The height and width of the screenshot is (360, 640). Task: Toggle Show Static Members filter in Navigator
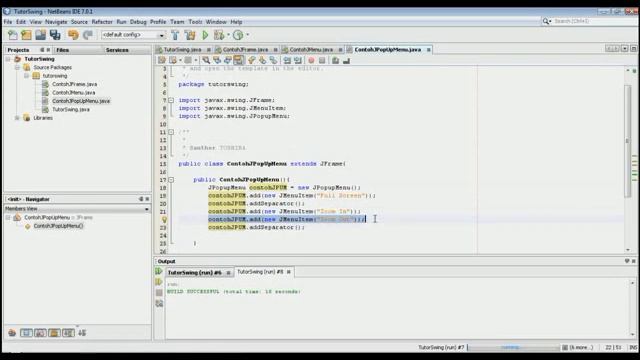pos(40,333)
